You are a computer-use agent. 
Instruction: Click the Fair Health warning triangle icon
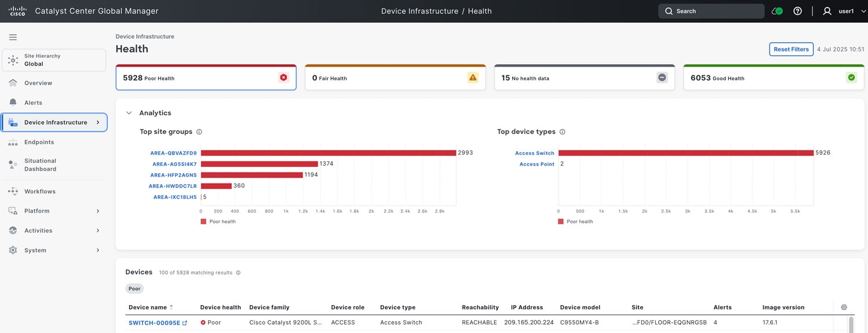[x=473, y=78]
